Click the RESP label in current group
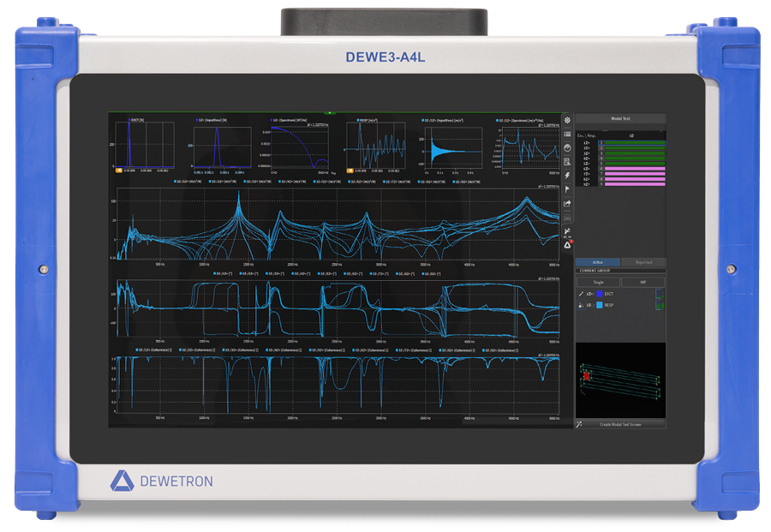 coord(609,305)
